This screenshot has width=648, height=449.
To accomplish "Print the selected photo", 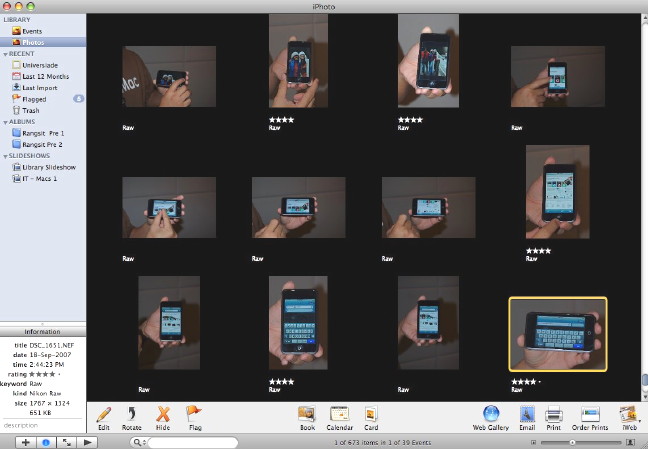I will coord(553,418).
